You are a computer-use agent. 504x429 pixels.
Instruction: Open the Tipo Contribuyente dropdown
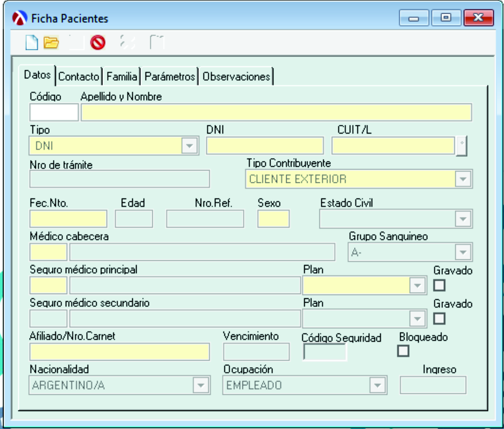pos(463,179)
